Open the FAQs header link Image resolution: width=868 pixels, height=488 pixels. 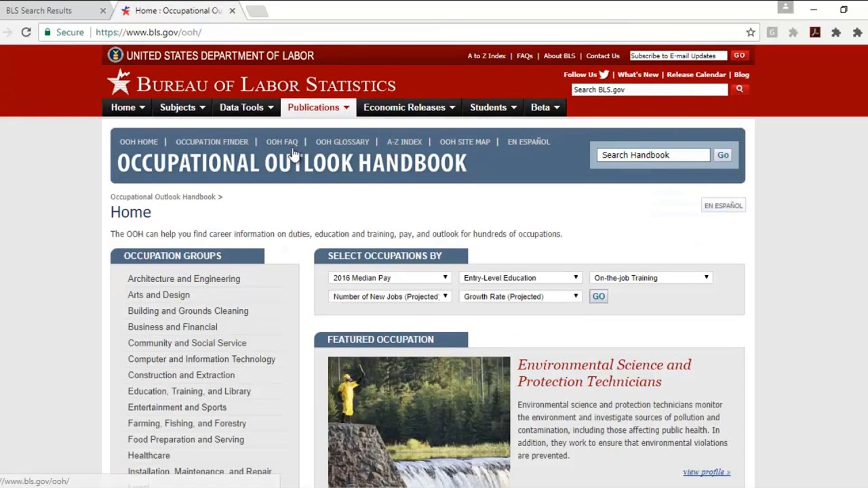[524, 56]
